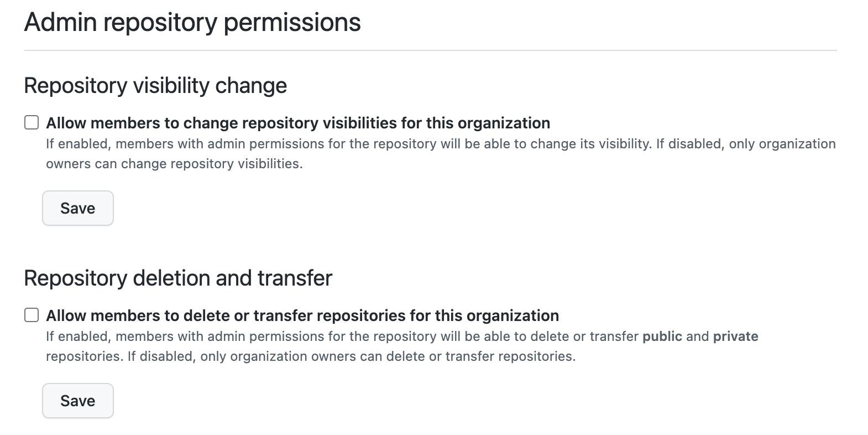Tick the delete or transfer repositories checkbox
The width and height of the screenshot is (868, 435).
[32, 315]
